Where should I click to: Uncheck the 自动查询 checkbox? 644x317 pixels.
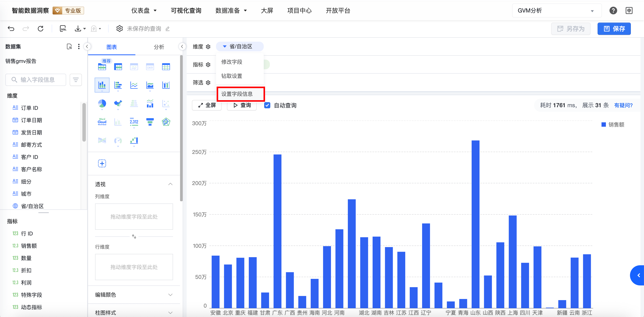tap(267, 105)
